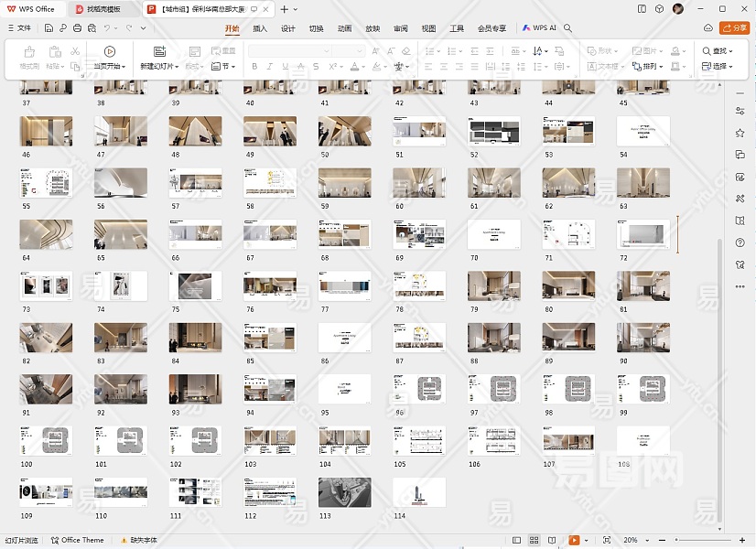This screenshot has height=549, width=756.
Task: Switch to the 设计 design tab
Action: point(287,28)
